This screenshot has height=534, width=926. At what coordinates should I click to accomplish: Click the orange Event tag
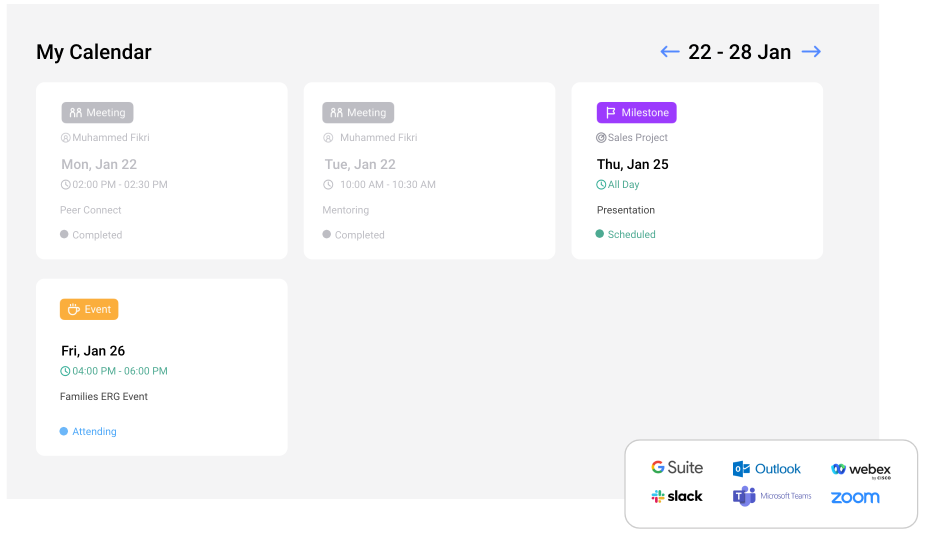pyautogui.click(x=89, y=310)
